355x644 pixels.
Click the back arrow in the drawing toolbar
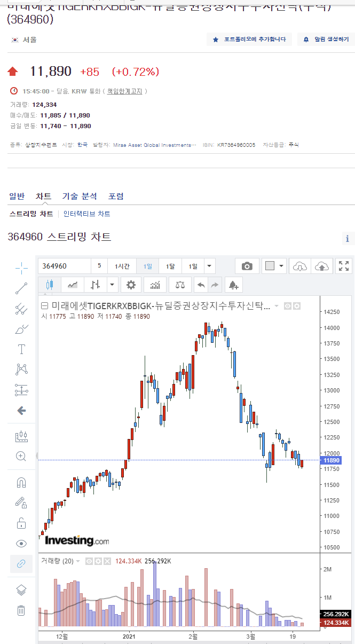(x=21, y=411)
